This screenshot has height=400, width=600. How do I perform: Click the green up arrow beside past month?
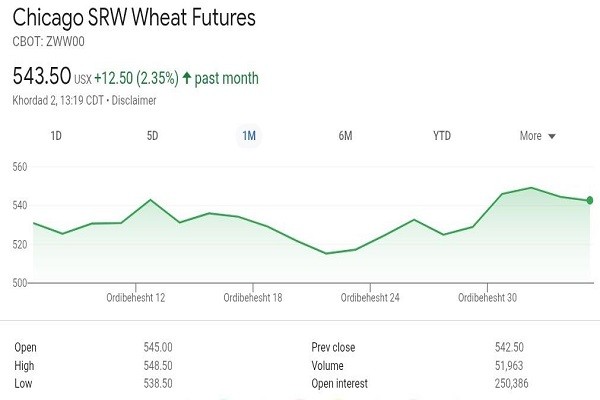coord(187,77)
